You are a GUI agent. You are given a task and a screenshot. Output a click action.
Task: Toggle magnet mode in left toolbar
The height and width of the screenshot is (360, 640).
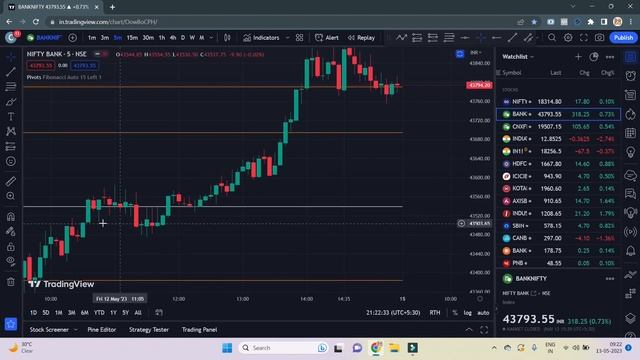pyautogui.click(x=11, y=216)
